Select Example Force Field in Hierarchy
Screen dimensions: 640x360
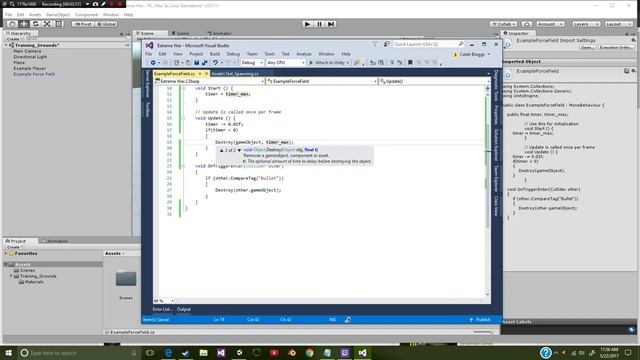point(34,74)
